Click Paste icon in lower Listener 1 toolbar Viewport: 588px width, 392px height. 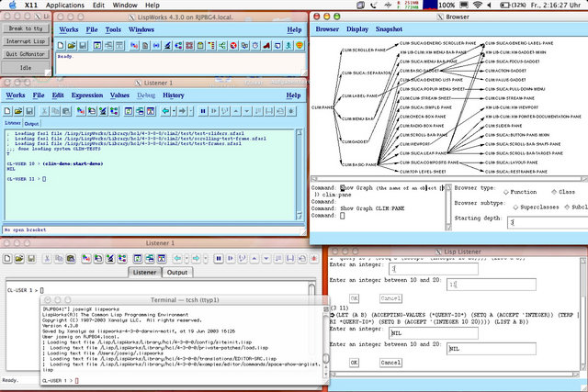pyautogui.click(x=71, y=258)
